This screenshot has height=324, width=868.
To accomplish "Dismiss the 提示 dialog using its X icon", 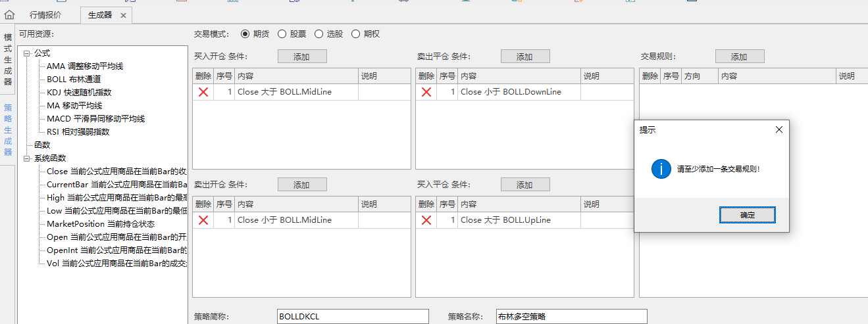I will tap(779, 129).
